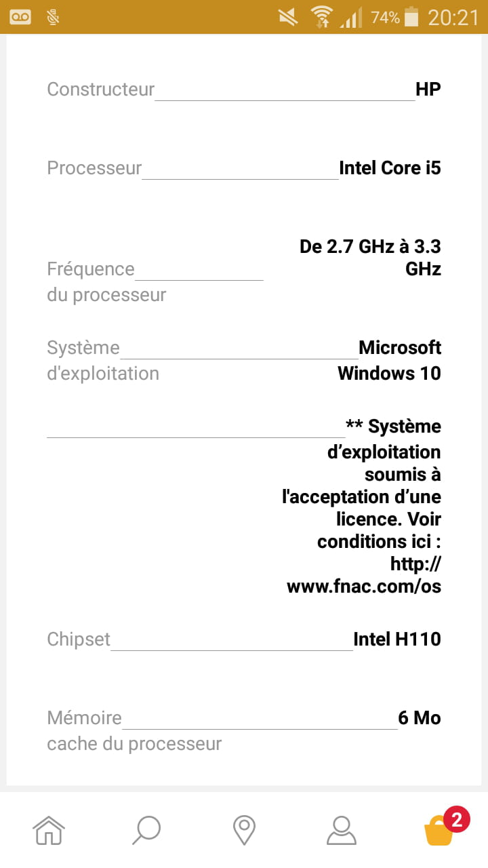
Task: Tap the 6 Mo cache memory value
Action: click(420, 717)
